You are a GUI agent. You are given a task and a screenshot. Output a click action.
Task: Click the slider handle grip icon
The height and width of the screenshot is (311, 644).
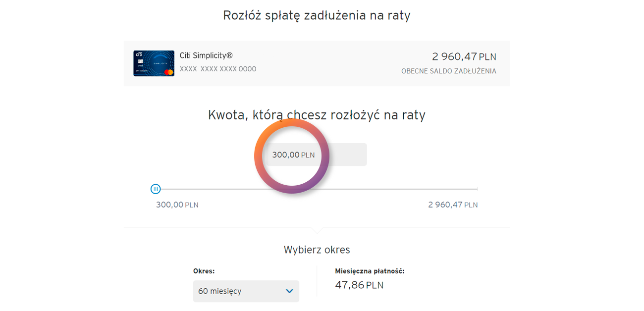coord(156,189)
